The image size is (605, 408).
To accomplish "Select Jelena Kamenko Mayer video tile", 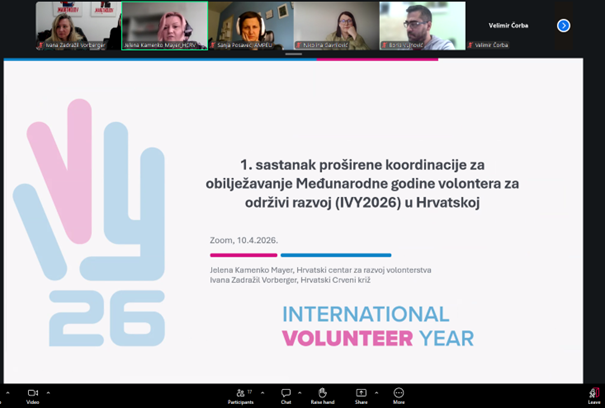I will (x=165, y=25).
